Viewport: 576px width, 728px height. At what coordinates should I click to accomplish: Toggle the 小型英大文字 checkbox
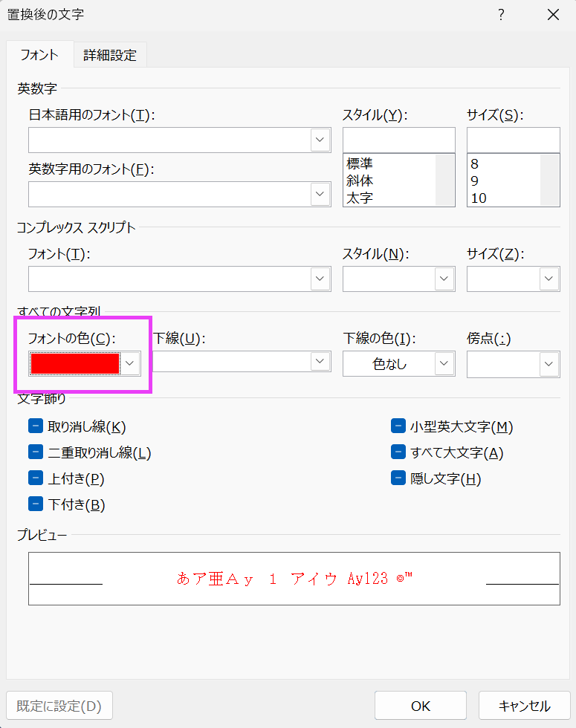398,426
